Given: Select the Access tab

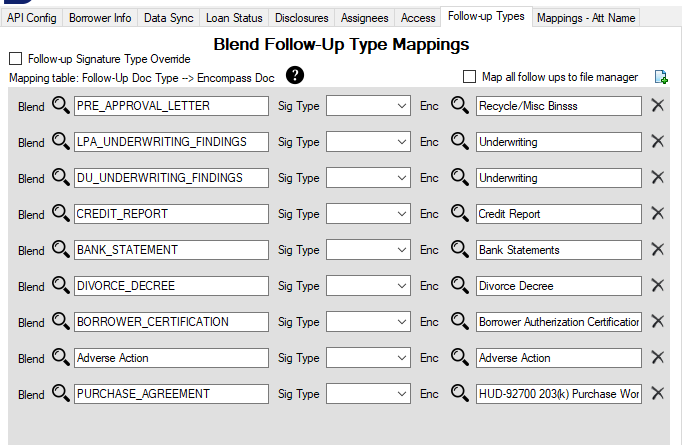Looking at the screenshot, I should click(418, 18).
